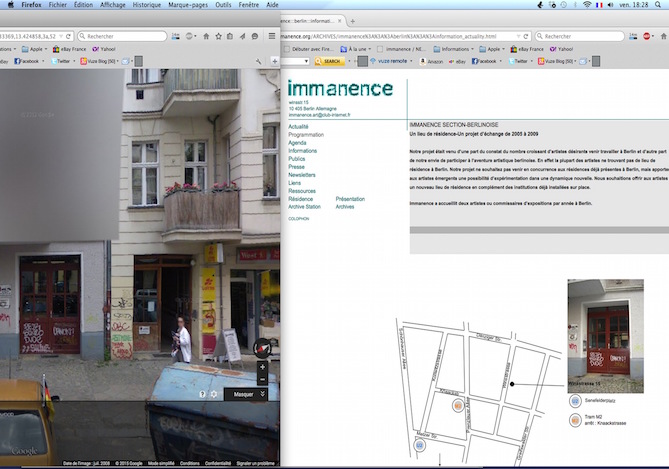
Task: Click the yellow SEARCH button in right toolbar
Action: pyautogui.click(x=329, y=61)
